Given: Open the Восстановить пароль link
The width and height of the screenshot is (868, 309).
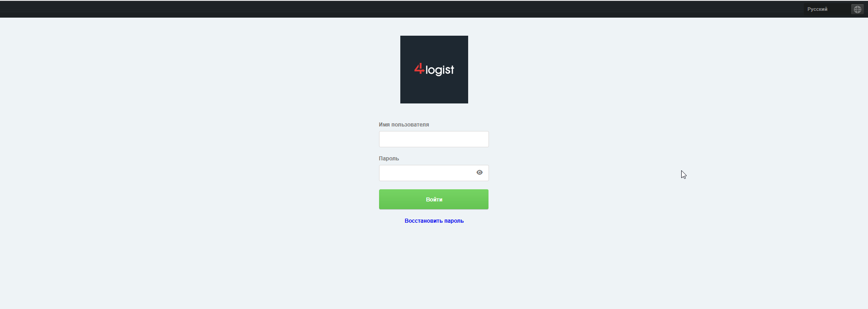Looking at the screenshot, I should 434,221.
